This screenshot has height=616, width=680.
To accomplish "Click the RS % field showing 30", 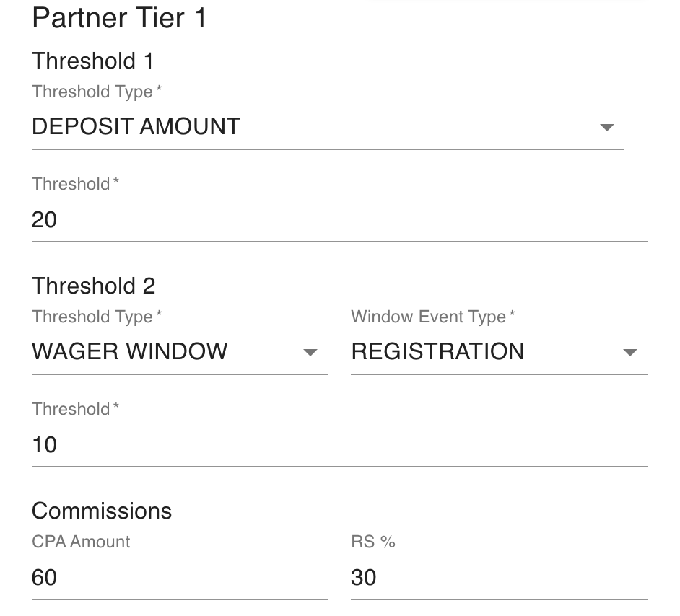I will pos(498,577).
